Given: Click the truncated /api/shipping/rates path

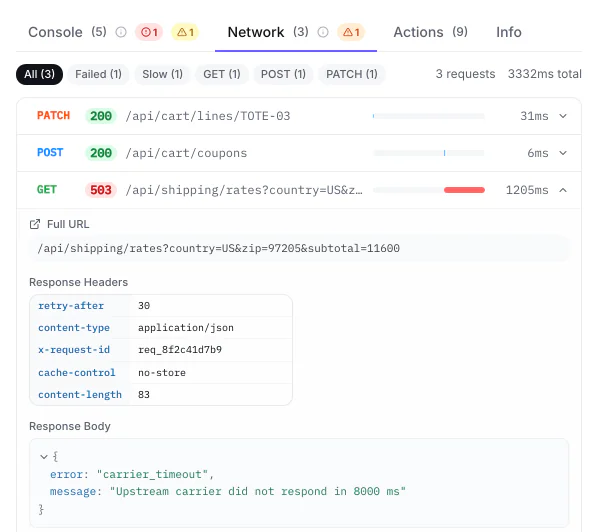Looking at the screenshot, I should pyautogui.click(x=244, y=190).
